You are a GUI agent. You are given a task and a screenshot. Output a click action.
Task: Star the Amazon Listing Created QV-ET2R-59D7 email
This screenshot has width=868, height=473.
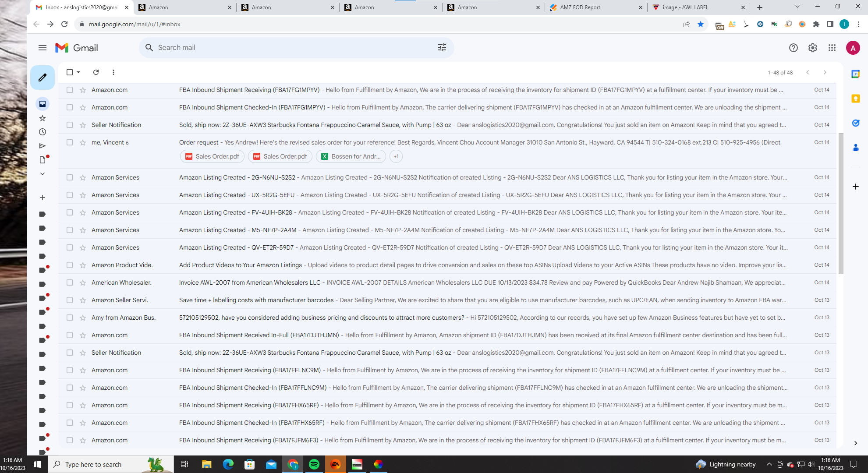[82, 247]
